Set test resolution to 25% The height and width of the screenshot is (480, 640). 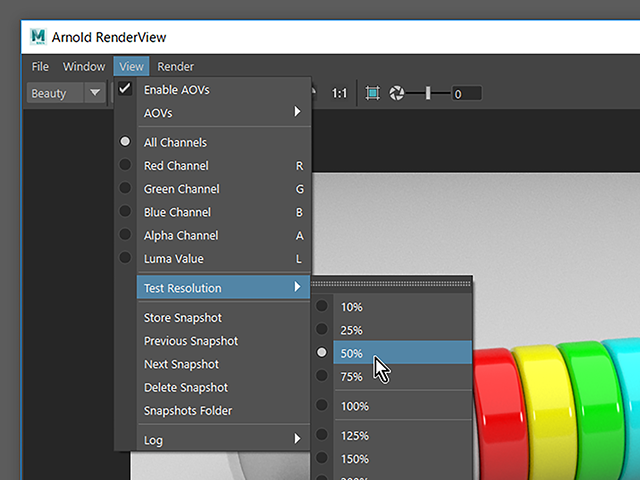pos(393,330)
